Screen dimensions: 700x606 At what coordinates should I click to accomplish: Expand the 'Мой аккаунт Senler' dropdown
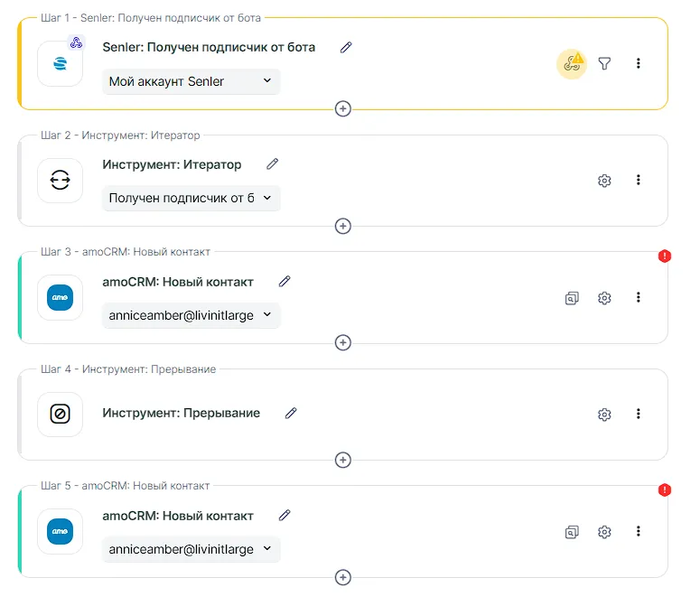[x=191, y=81]
